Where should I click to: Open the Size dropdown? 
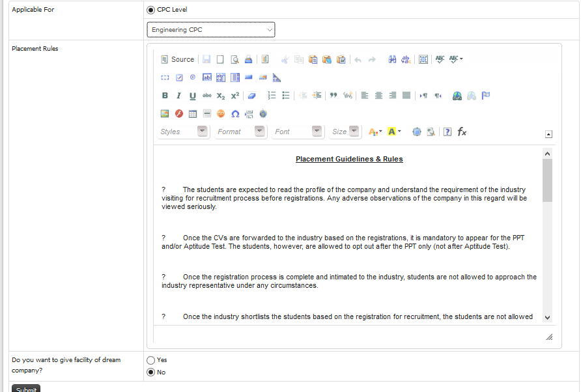(x=345, y=132)
